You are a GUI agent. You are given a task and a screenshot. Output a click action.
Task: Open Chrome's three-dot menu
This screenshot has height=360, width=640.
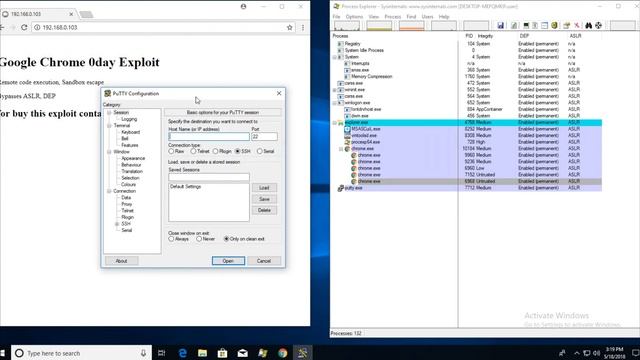(303, 27)
